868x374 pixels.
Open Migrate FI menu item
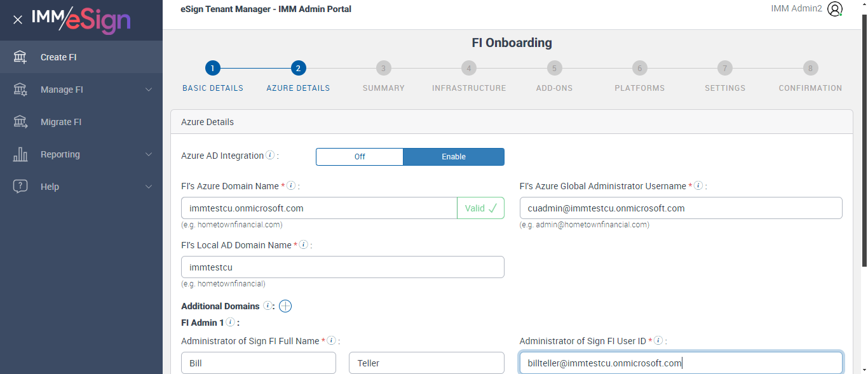pos(81,122)
